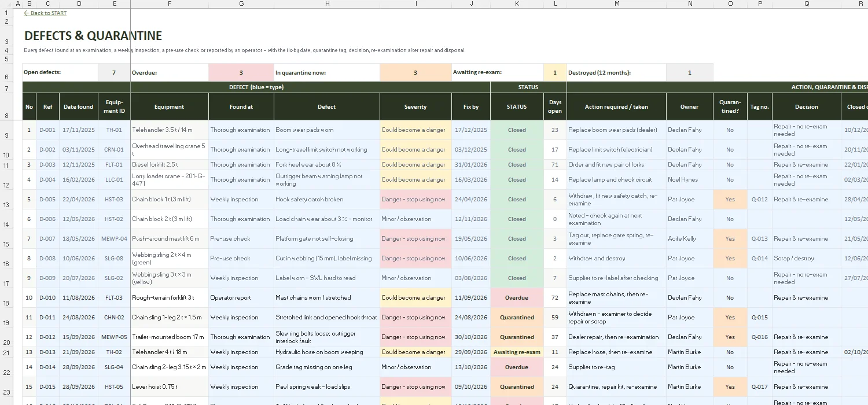The image size is (868, 405).
Task: Click the DEFECTS & QUARANTINE title
Action: pos(93,36)
